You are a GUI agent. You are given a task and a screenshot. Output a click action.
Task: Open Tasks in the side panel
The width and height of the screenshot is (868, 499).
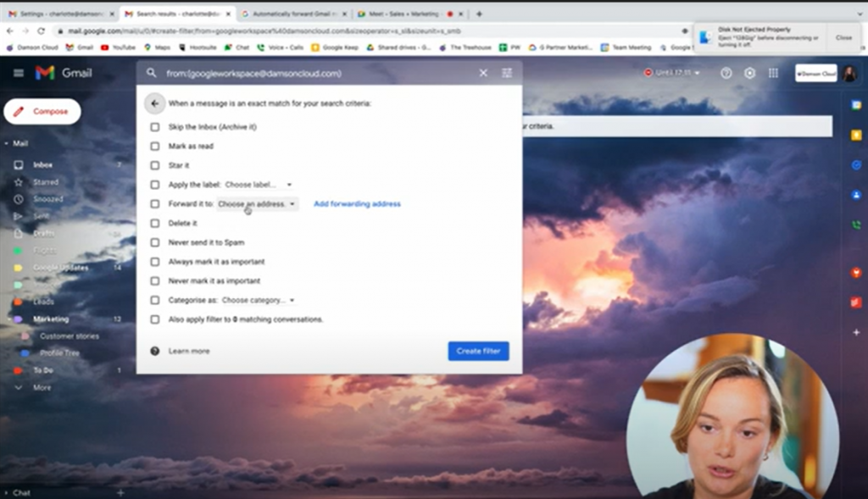[856, 165]
